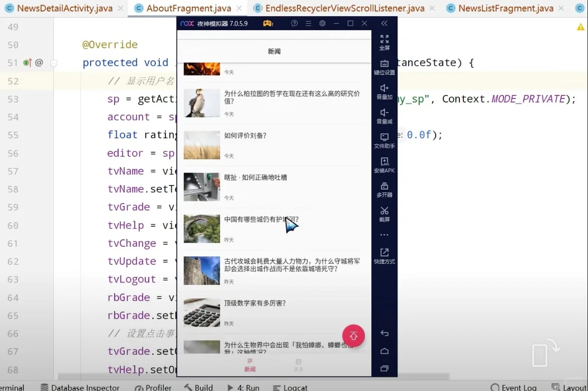Click the 音量加 volume up icon
This screenshot has width=588, height=391.
pyautogui.click(x=384, y=91)
